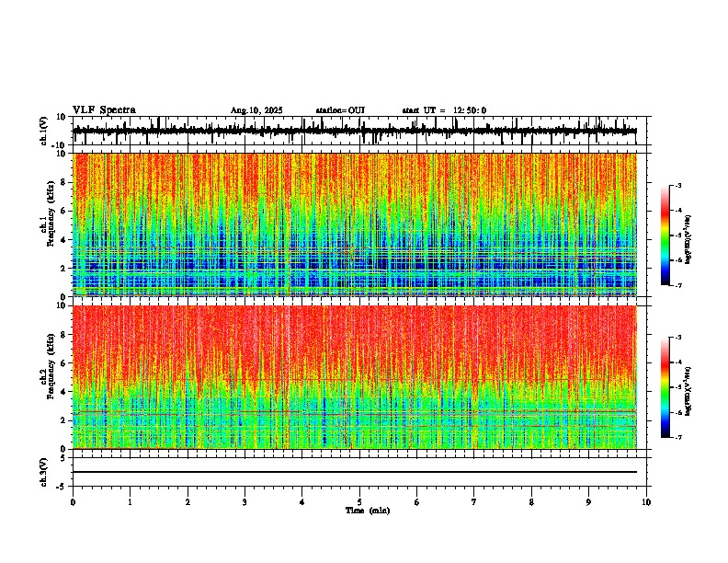Click the 2 tick on ch.1 frequency axis
The width and height of the screenshot is (728, 563).
(63, 268)
